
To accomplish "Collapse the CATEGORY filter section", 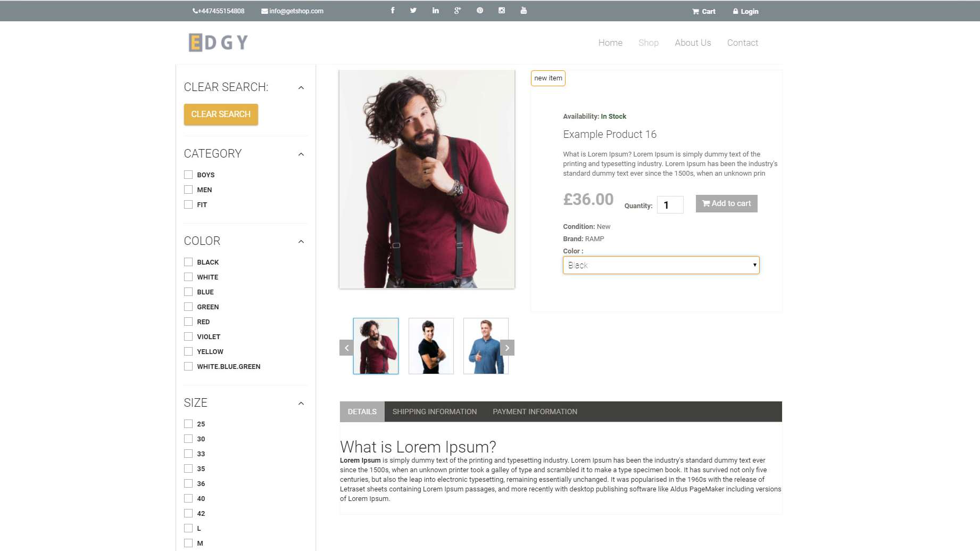I will click(301, 154).
